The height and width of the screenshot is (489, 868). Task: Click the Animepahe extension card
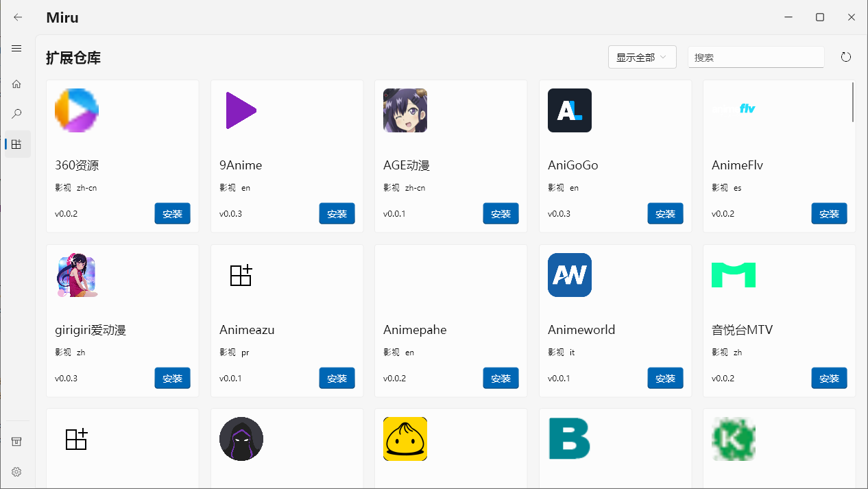click(450, 320)
